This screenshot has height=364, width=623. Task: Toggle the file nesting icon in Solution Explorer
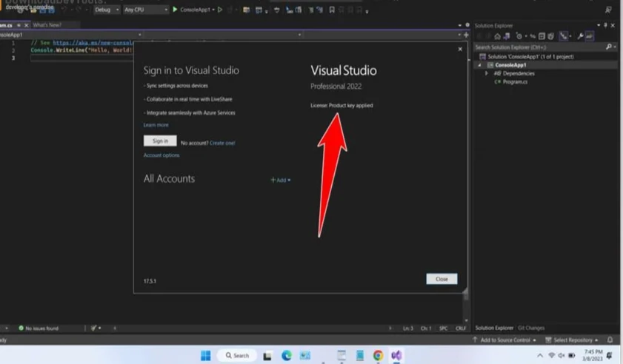pyautogui.click(x=564, y=36)
